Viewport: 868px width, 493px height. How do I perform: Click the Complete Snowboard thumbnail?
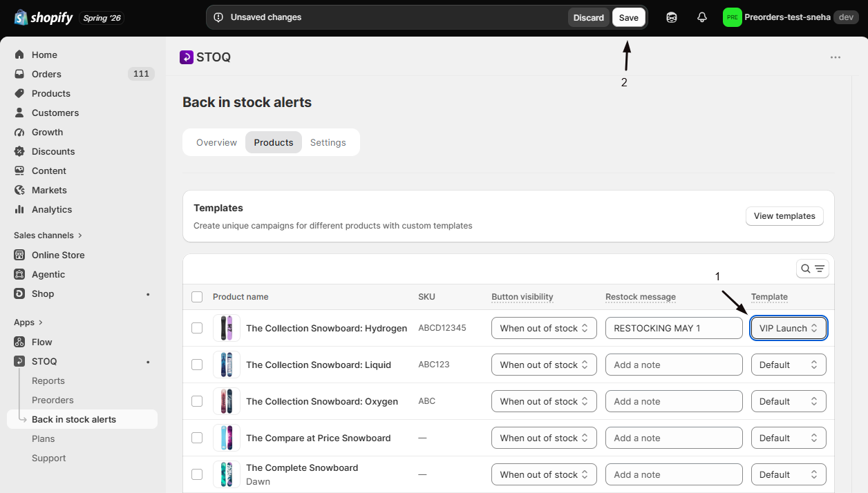pos(227,474)
